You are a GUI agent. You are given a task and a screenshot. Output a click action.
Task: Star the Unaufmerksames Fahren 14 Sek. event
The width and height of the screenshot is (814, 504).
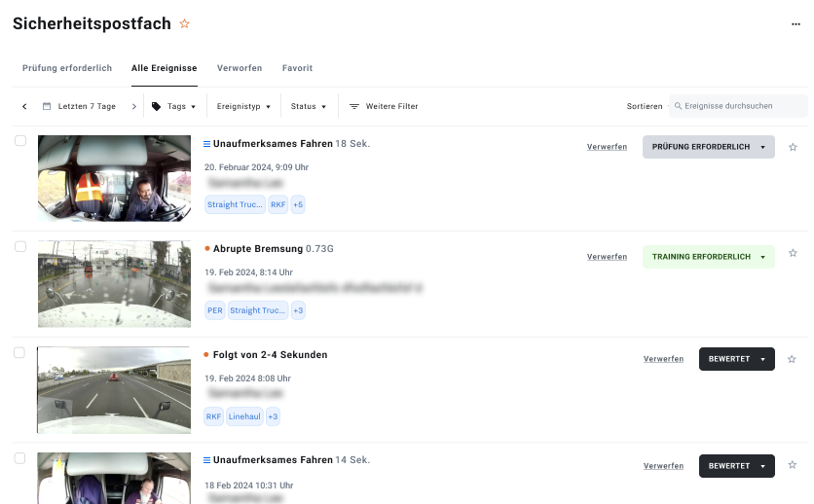tap(793, 464)
